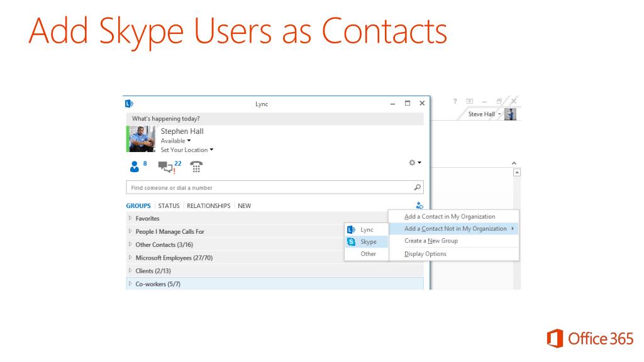Open Display Options menu entry
This screenshot has height=362, width=644.
pyautogui.click(x=453, y=254)
